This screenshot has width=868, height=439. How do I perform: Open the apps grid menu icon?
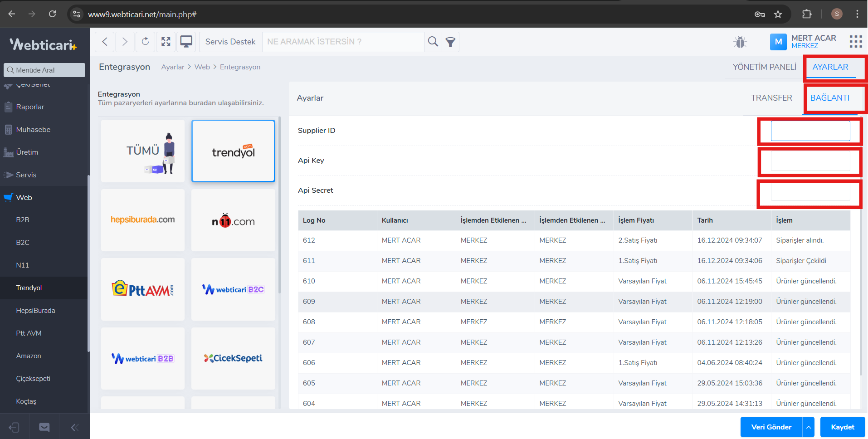pyautogui.click(x=856, y=42)
